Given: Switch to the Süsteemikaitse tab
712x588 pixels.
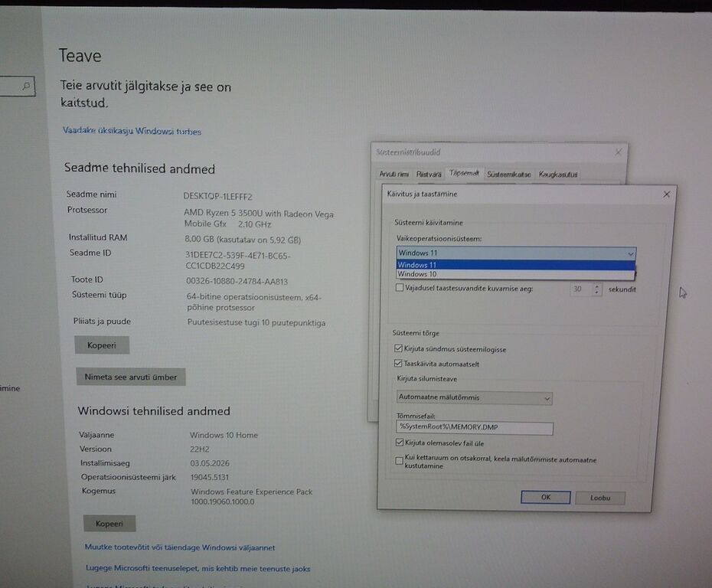Looking at the screenshot, I should 508,175.
